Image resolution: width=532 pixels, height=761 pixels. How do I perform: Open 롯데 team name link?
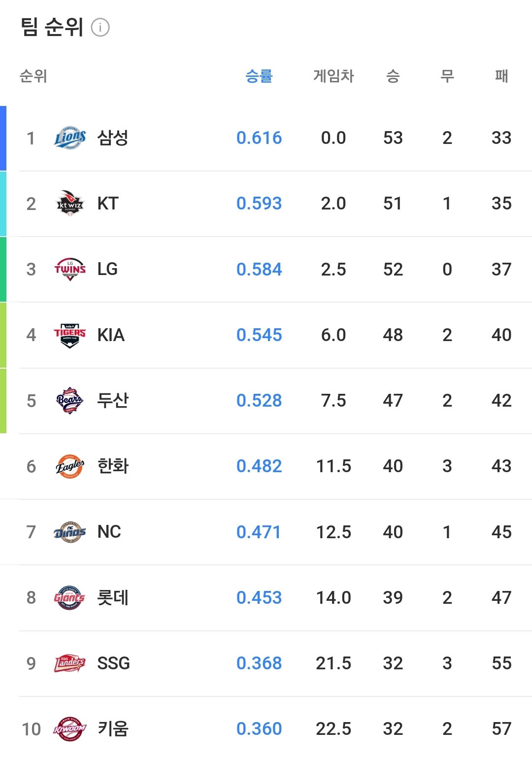pos(113,597)
